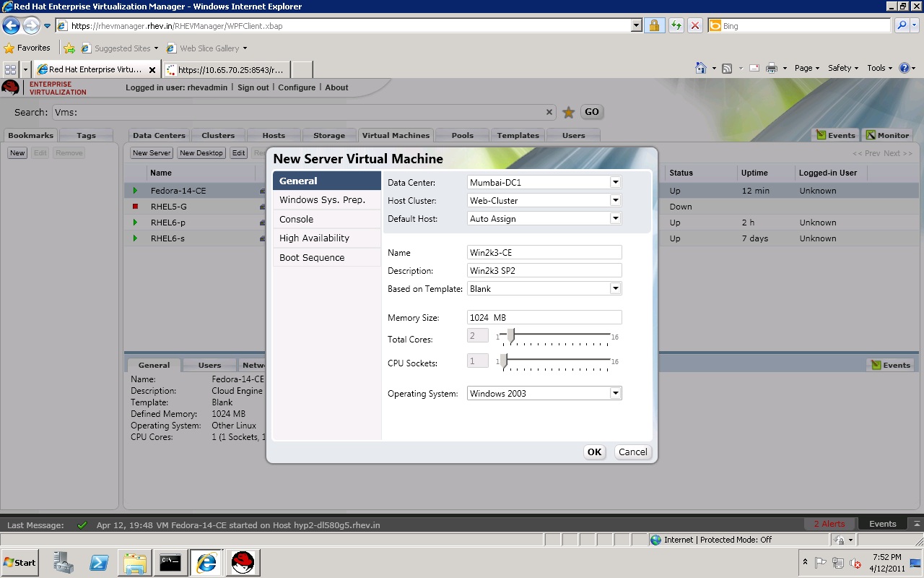Image resolution: width=924 pixels, height=578 pixels.
Task: Expand the Host Cluster dropdown
Action: 615,201
